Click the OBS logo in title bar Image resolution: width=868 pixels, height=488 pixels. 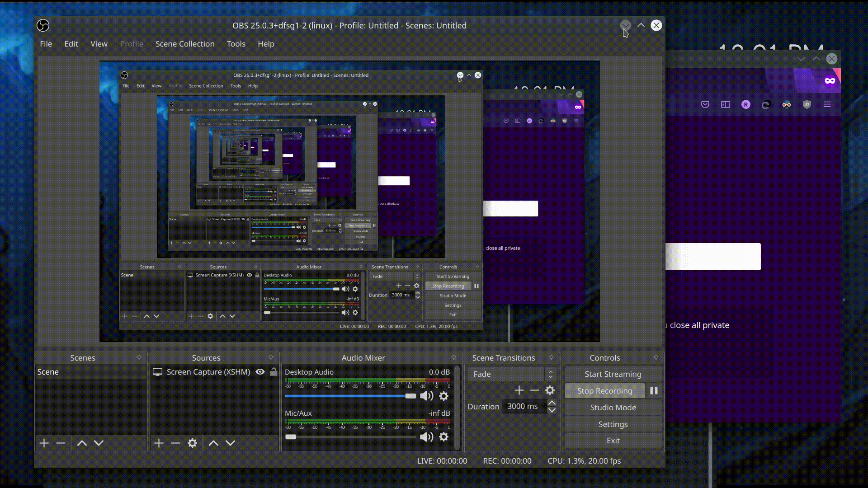(x=43, y=25)
